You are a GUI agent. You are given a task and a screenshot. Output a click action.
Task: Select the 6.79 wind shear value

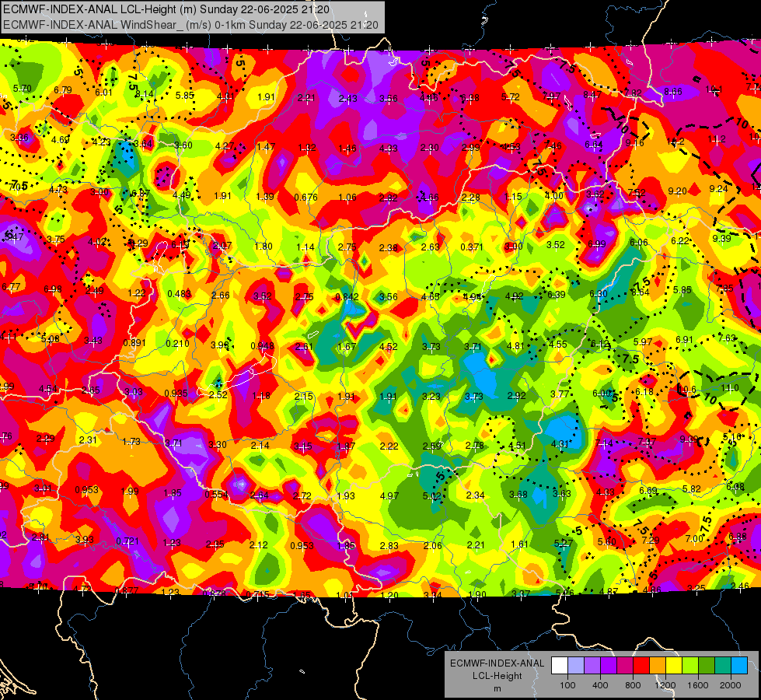(63, 90)
